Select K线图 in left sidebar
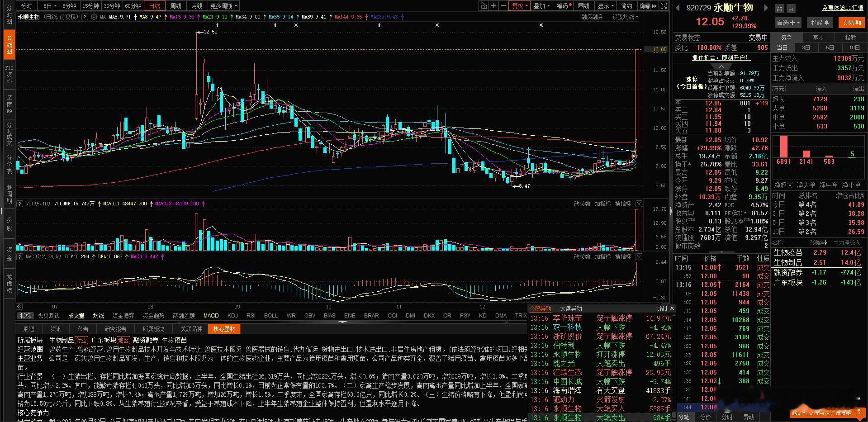 click(x=9, y=44)
